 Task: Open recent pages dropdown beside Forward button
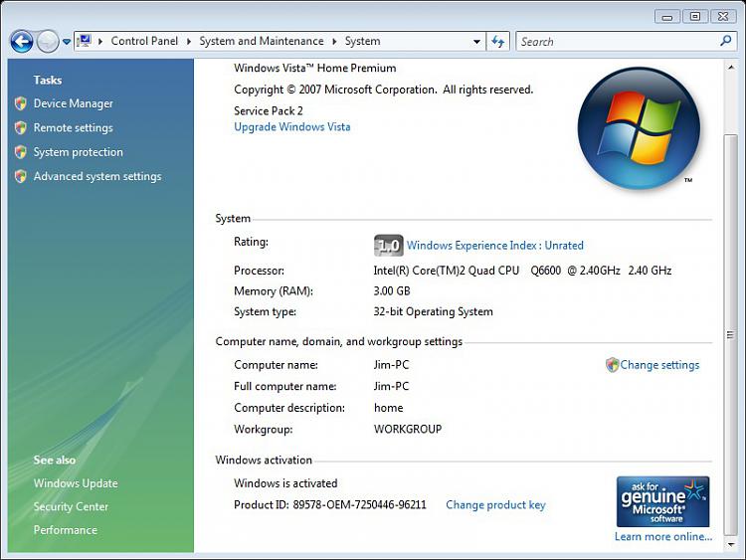[x=67, y=42]
